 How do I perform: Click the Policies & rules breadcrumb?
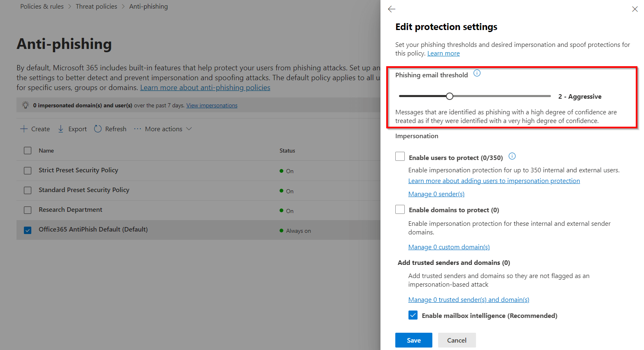click(x=42, y=6)
